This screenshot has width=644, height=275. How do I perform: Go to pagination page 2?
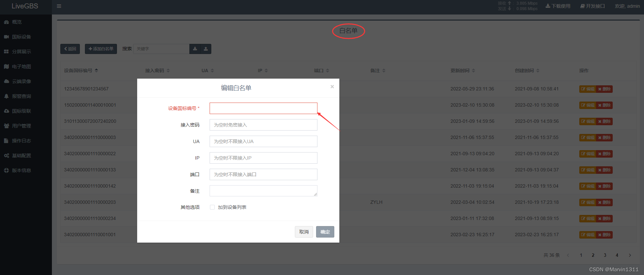(x=593, y=255)
